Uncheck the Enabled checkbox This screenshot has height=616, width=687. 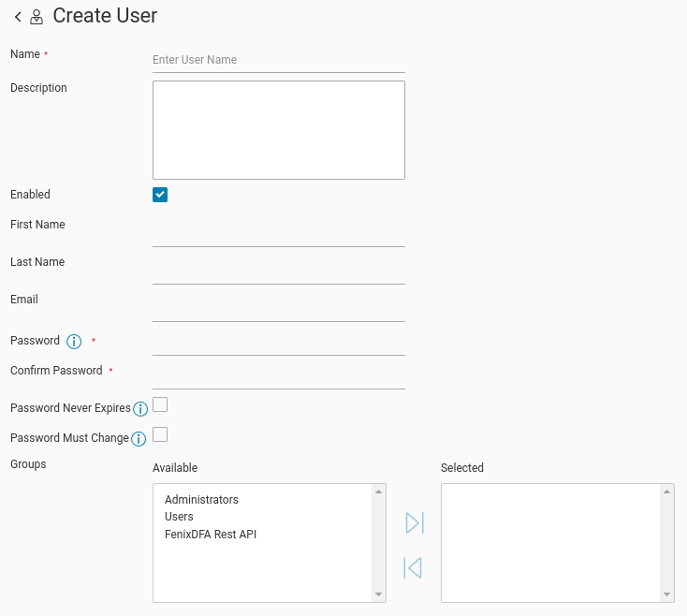click(x=160, y=195)
